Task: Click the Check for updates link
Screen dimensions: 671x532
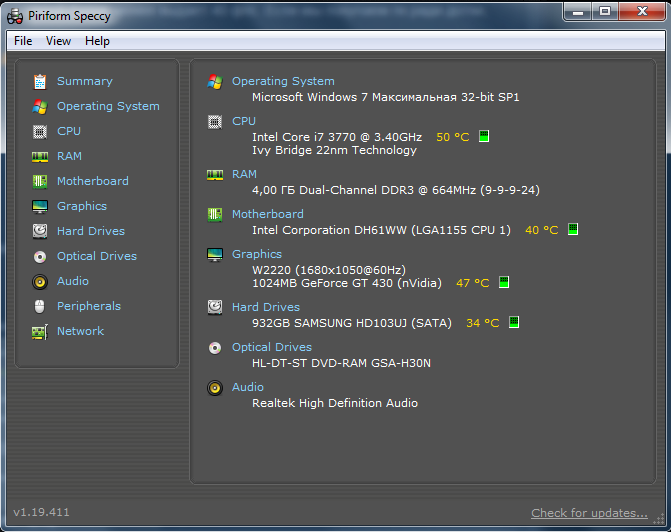Action: pos(589,513)
